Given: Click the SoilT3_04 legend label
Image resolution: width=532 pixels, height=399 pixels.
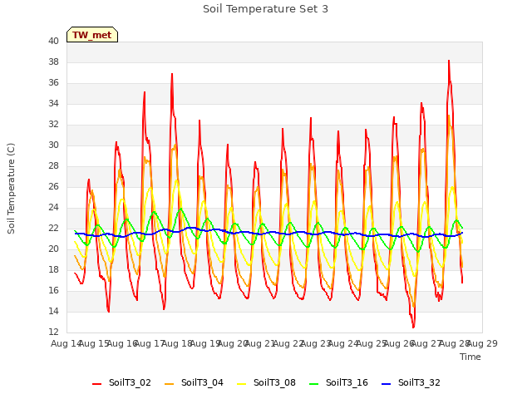Looking at the screenshot, I should pos(202,382).
